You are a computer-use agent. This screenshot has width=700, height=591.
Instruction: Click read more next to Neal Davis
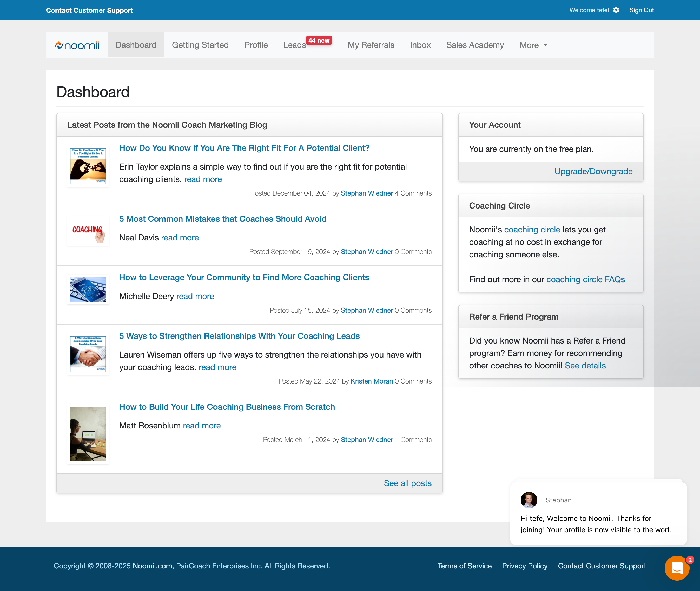tap(180, 238)
